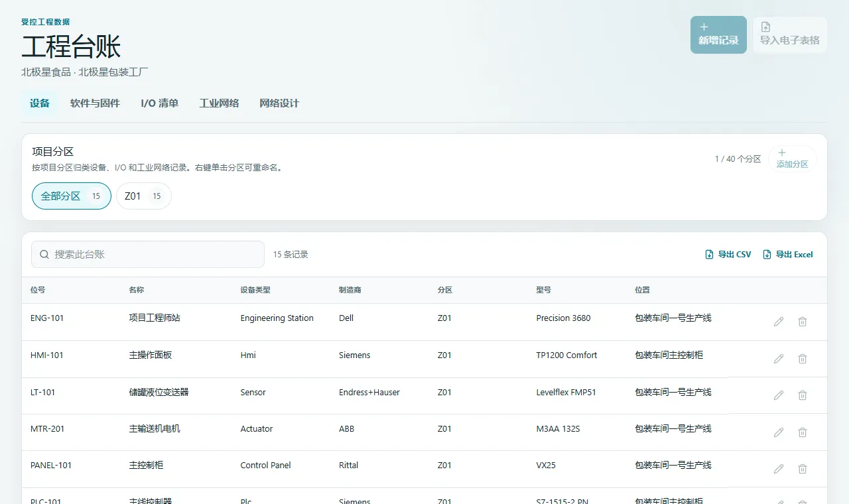The height and width of the screenshot is (504, 849).
Task: Click the 名称 column header
Action: pos(136,290)
